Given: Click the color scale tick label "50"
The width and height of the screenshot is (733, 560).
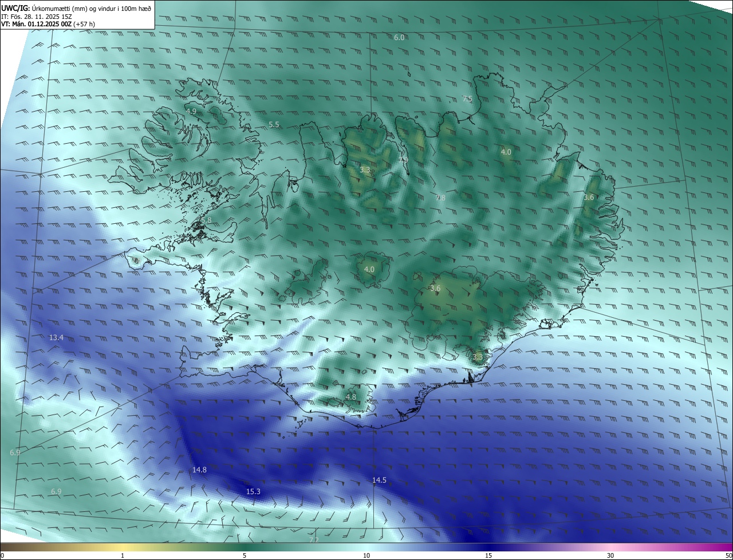Looking at the screenshot, I should (x=728, y=555).
